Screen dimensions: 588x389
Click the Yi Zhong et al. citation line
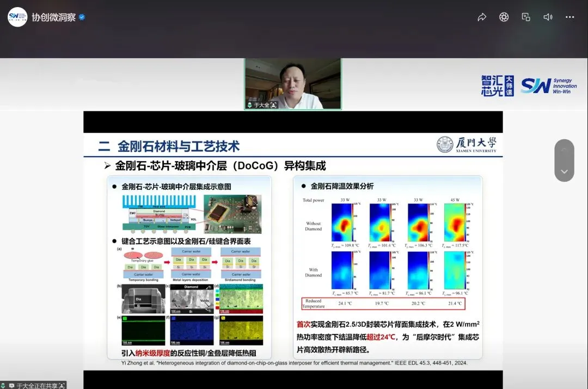pos(295,363)
